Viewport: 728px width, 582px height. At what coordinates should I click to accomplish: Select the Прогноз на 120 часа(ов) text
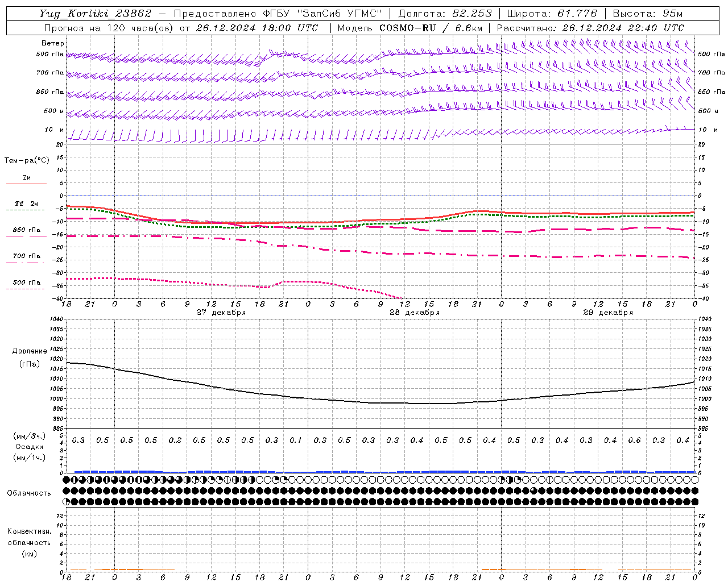pyautogui.click(x=109, y=28)
